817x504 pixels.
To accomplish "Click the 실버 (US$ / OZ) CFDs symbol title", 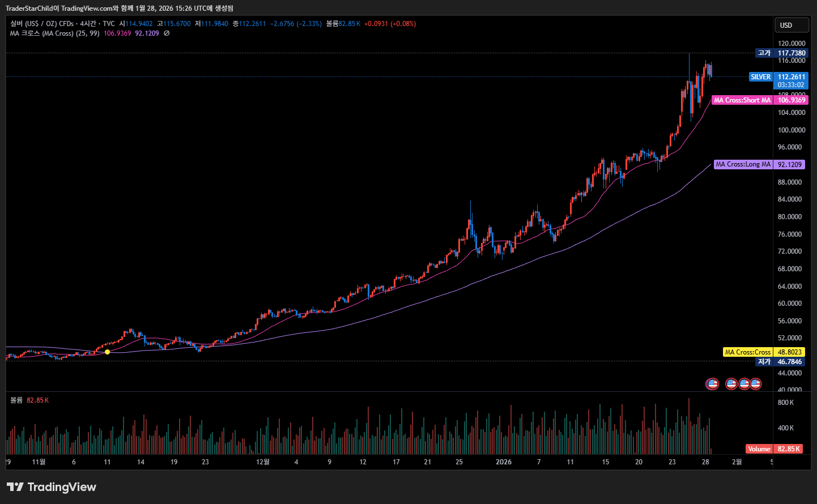I will click(62, 24).
